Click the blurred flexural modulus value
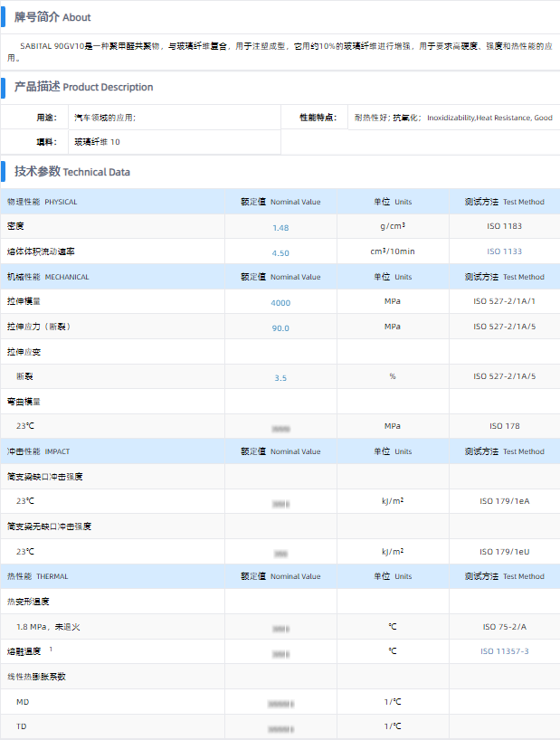 pos(280,427)
